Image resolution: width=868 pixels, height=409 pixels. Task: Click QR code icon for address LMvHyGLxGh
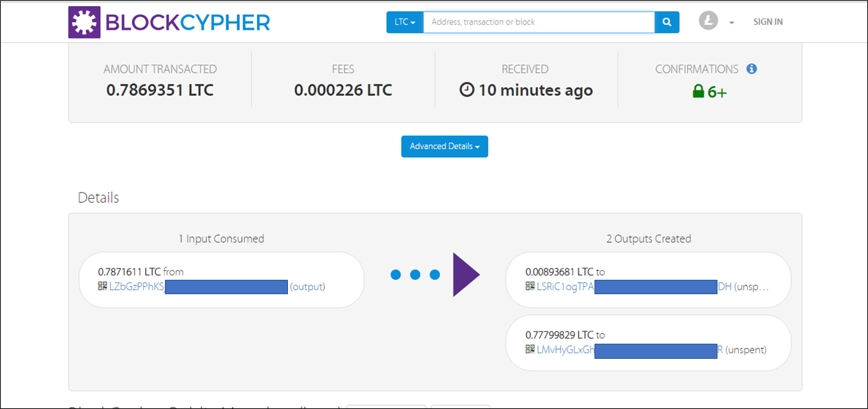click(530, 349)
